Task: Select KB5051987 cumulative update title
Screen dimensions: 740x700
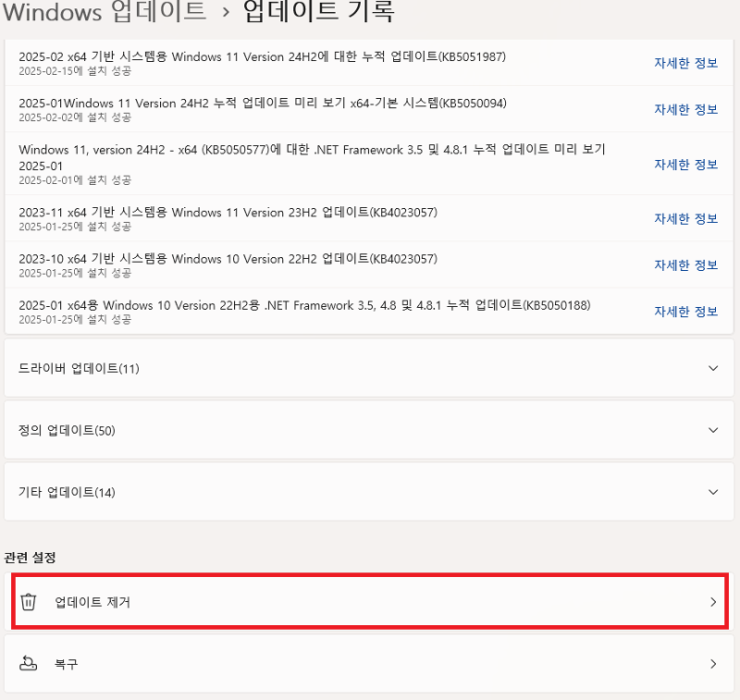Action: click(x=263, y=56)
